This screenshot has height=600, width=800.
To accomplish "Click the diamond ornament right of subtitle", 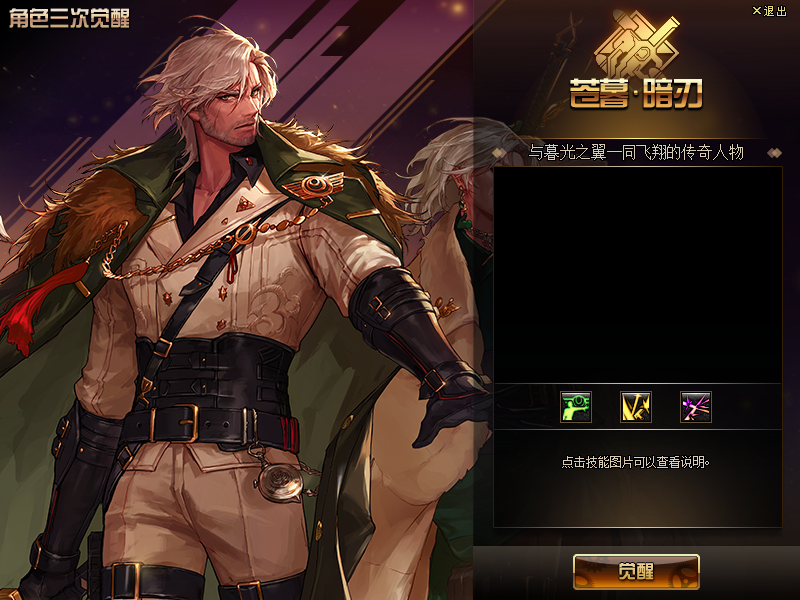I will [x=774, y=153].
